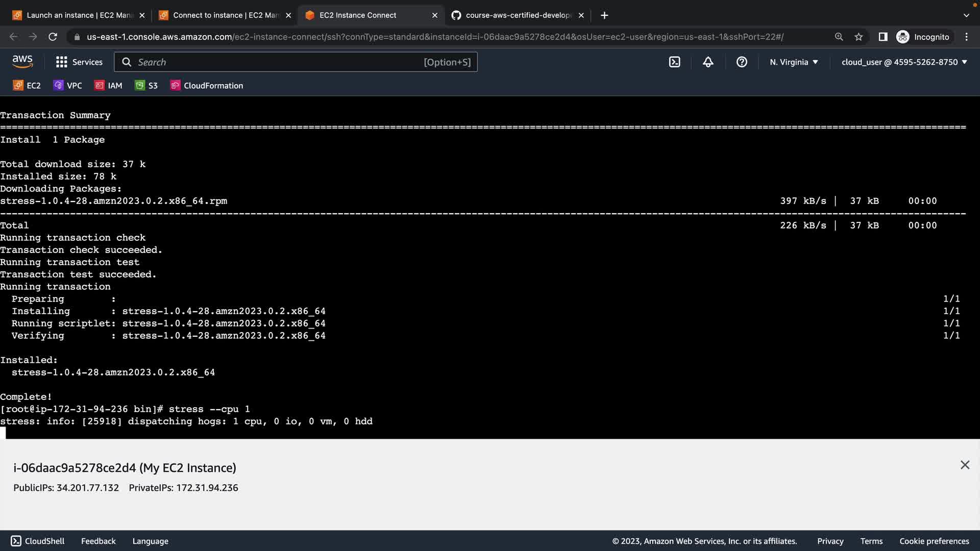Switch to the Launch an instance tab
980x551 pixels.
coord(77,15)
